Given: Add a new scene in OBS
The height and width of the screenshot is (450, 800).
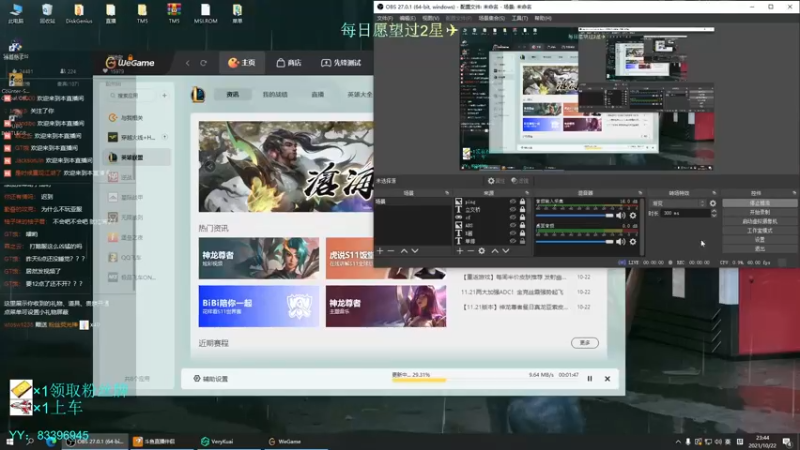Looking at the screenshot, I should [x=380, y=251].
